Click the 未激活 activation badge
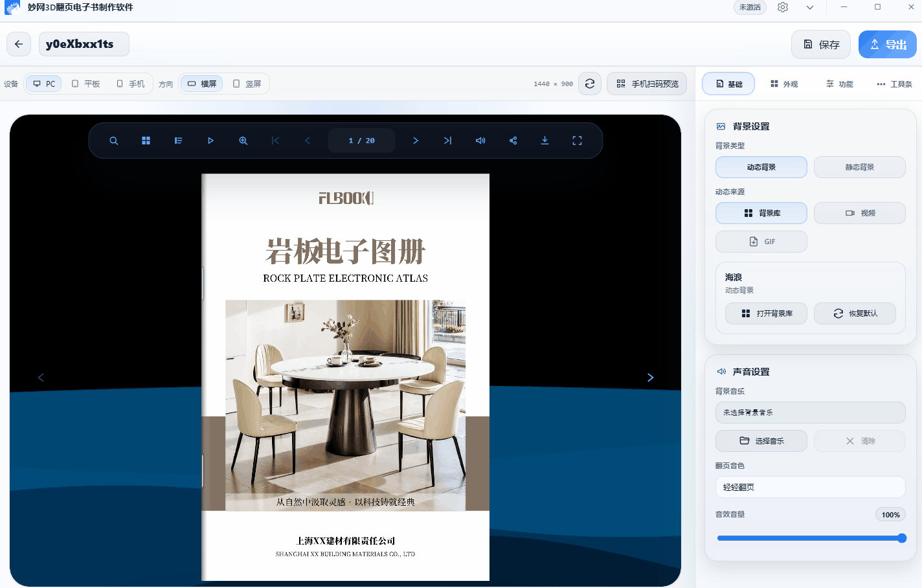 [750, 7]
